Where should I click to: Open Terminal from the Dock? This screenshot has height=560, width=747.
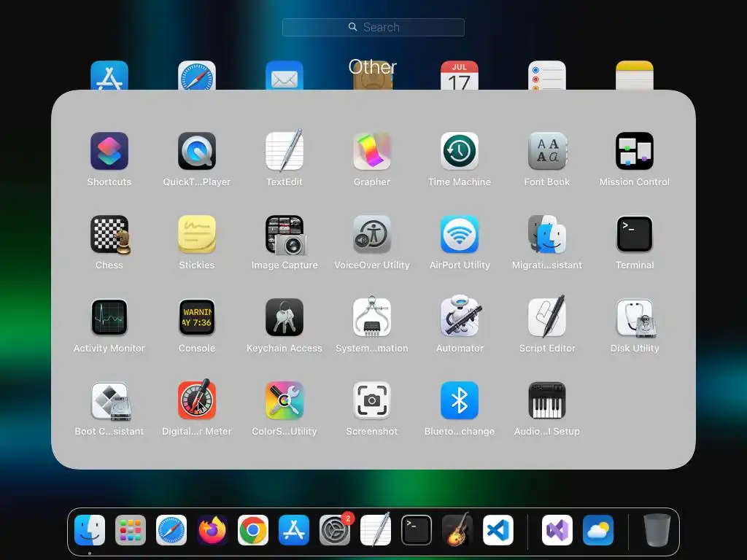click(x=417, y=531)
